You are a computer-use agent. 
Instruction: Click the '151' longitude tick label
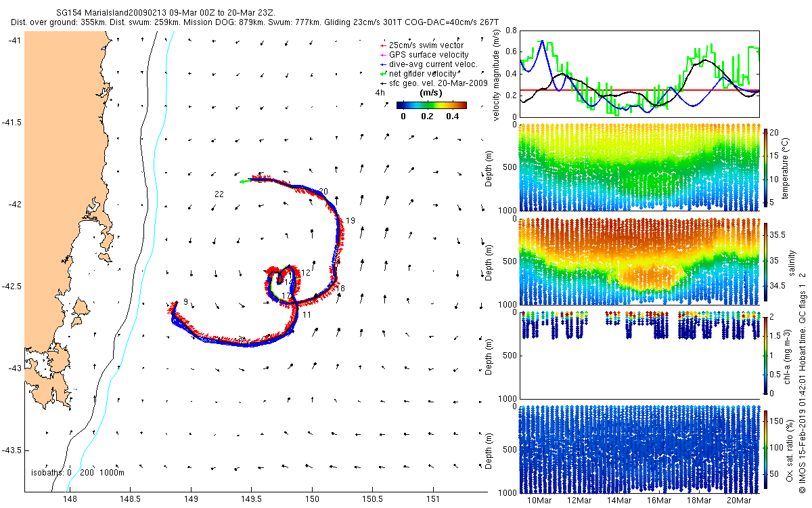point(432,500)
